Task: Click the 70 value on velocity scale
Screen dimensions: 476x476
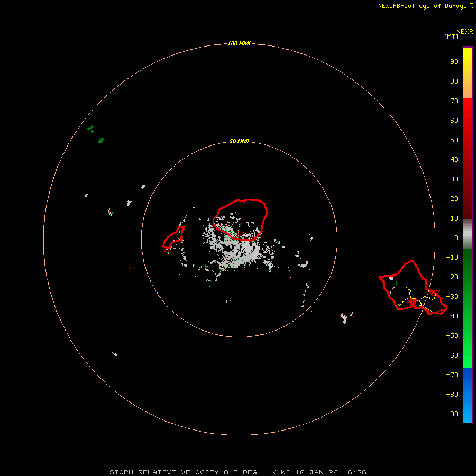Action: coord(454,101)
